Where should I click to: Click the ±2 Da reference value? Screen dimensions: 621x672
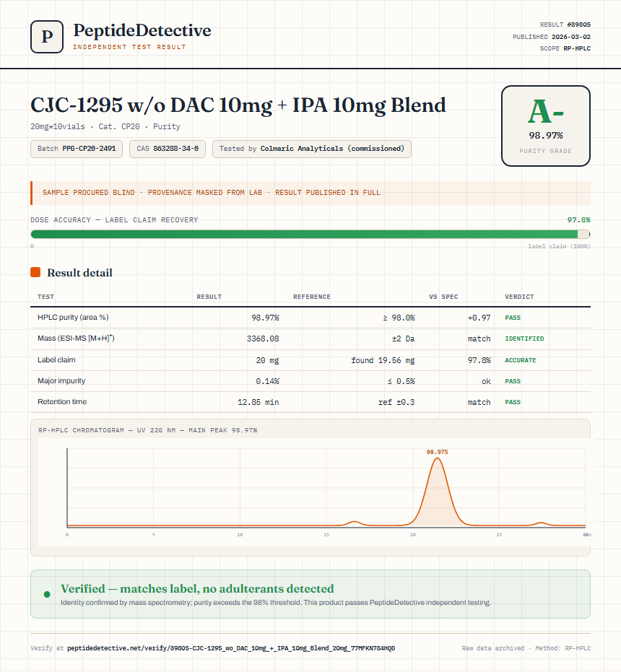[403, 339]
